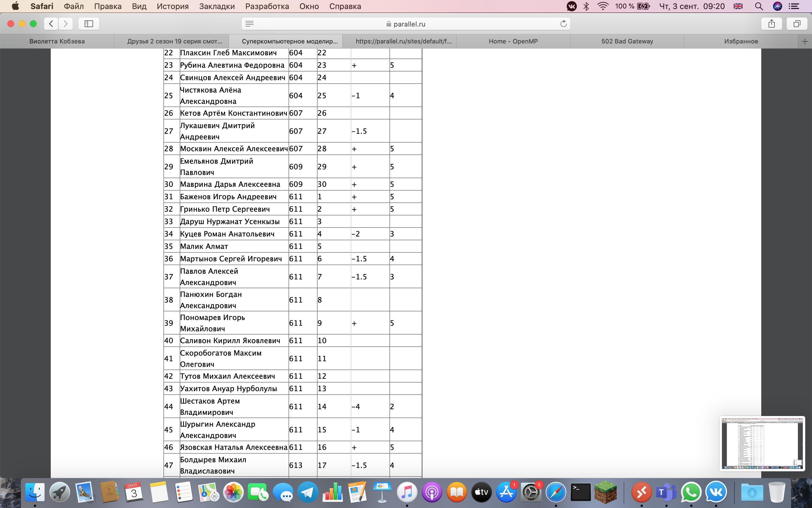Select name Саливон Кирилл Яковлевич
Screen dimensions: 812x508
[230, 341]
